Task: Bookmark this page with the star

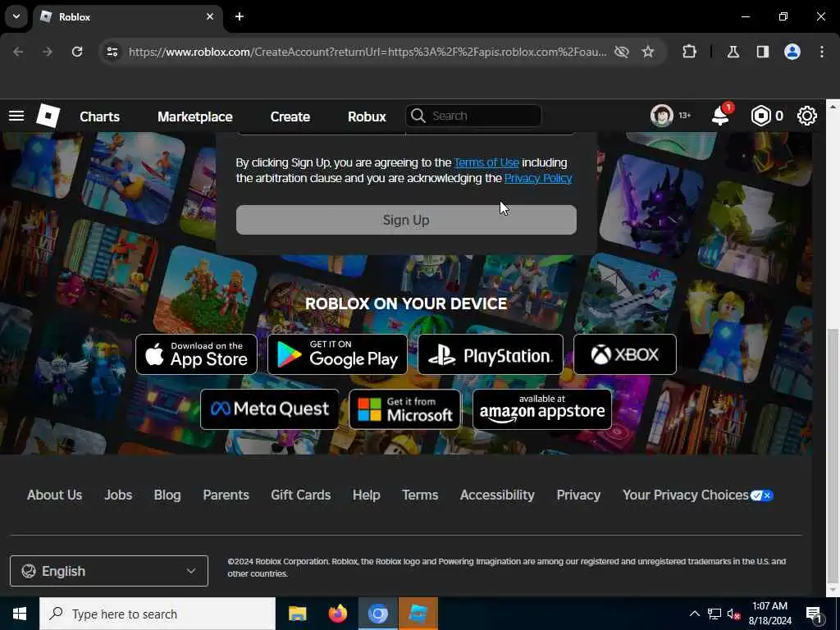Action: click(x=648, y=52)
